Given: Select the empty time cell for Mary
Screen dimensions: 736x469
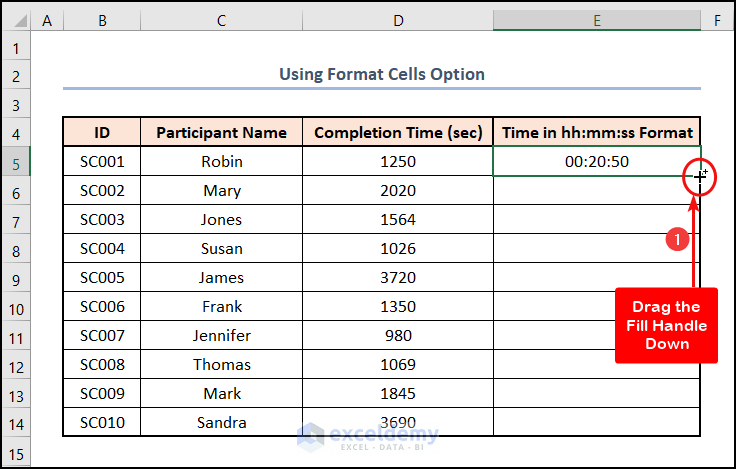Looking at the screenshot, I should [596, 190].
